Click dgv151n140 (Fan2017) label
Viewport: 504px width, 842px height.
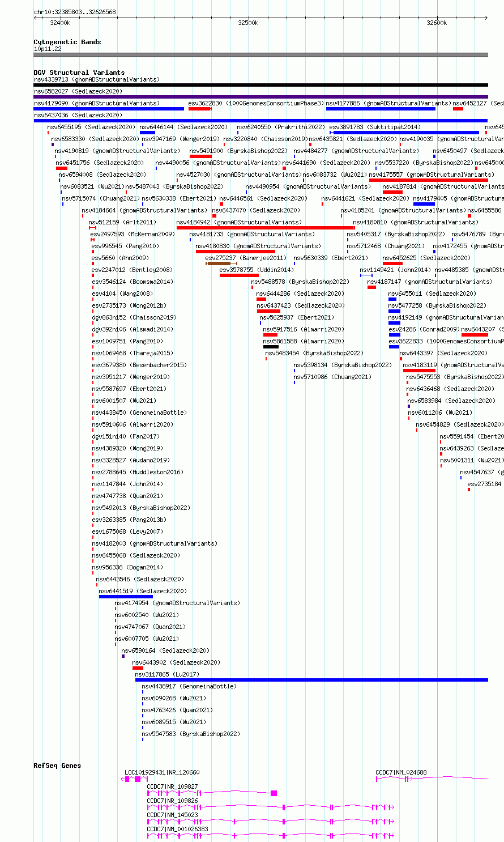tap(126, 436)
